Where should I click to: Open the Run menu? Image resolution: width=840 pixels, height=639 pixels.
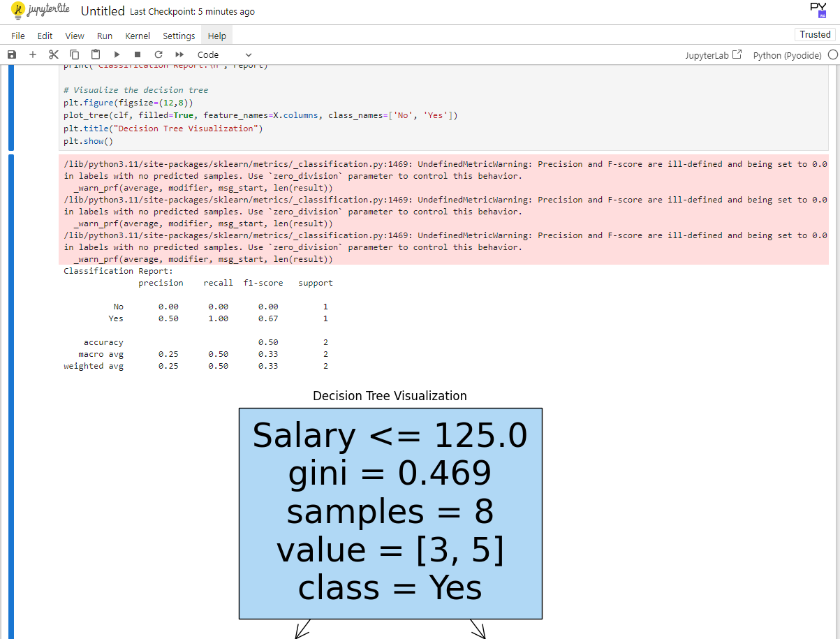tap(104, 35)
